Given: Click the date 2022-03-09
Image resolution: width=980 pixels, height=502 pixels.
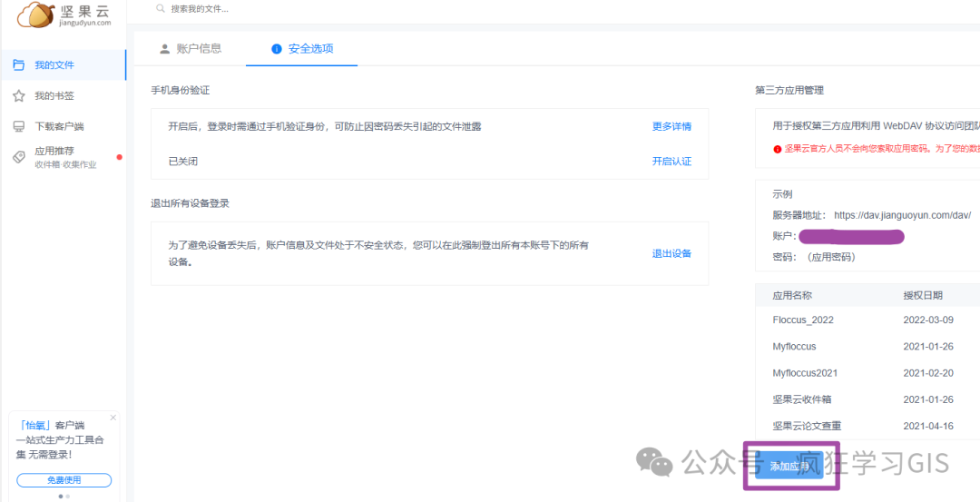Looking at the screenshot, I should (x=929, y=320).
